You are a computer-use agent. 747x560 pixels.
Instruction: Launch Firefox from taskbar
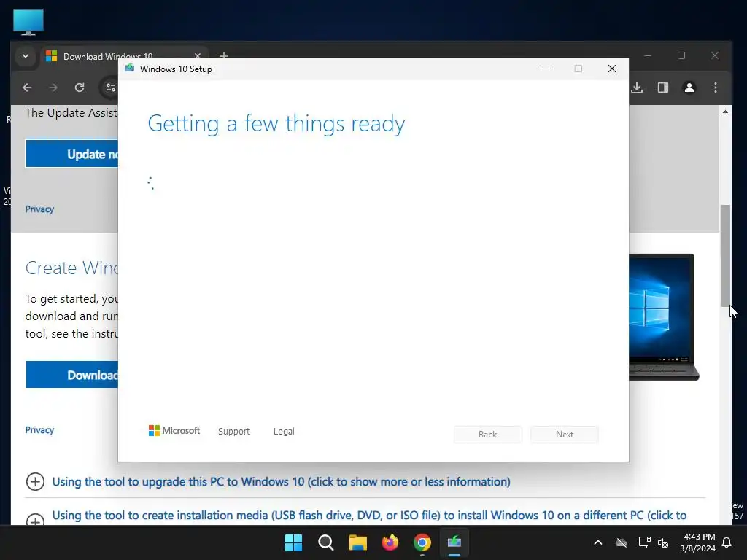[x=390, y=542]
